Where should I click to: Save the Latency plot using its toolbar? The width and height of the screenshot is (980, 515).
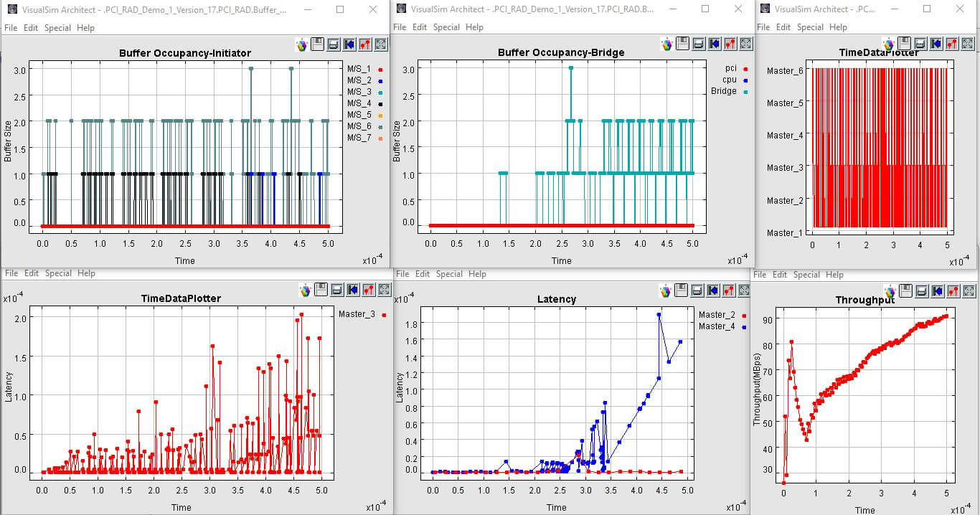683,290
